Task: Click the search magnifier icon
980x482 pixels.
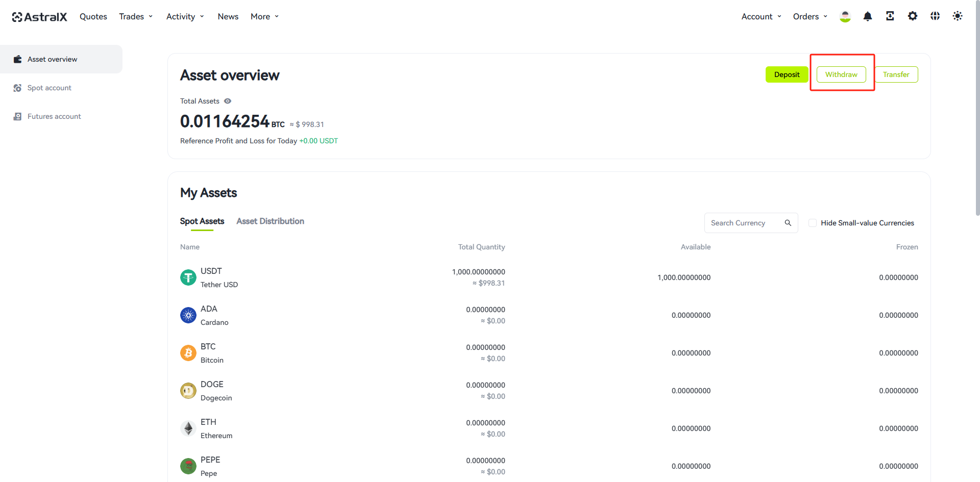Action: (788, 223)
